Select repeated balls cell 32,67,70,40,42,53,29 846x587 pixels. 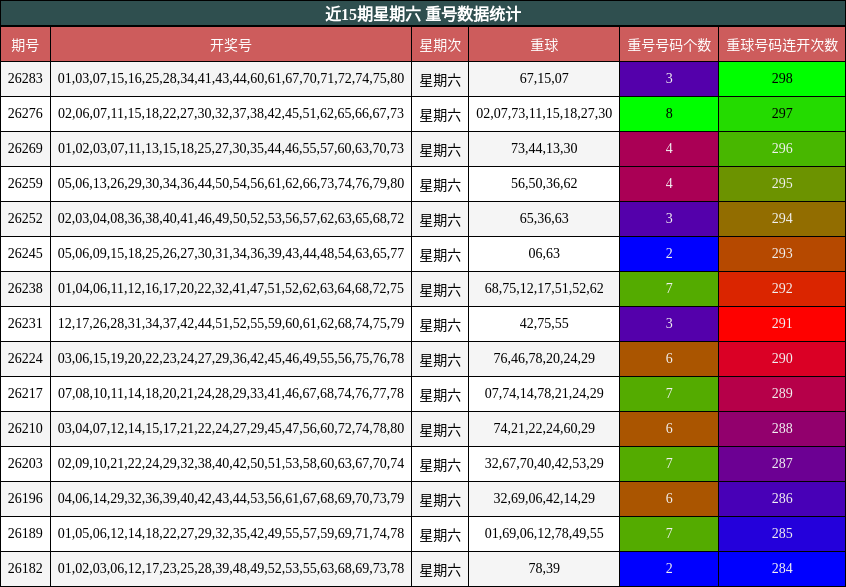pos(544,463)
